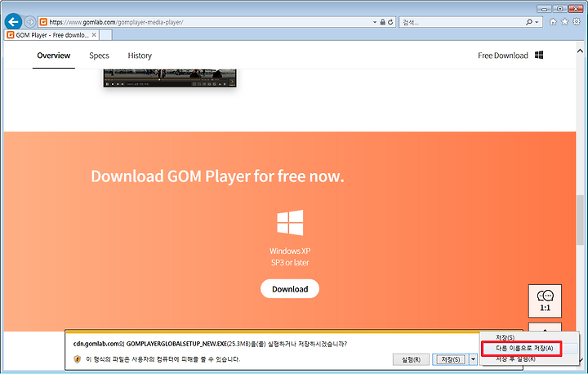Click the browser Back arrow button
588x374 pixels.
(x=13, y=22)
